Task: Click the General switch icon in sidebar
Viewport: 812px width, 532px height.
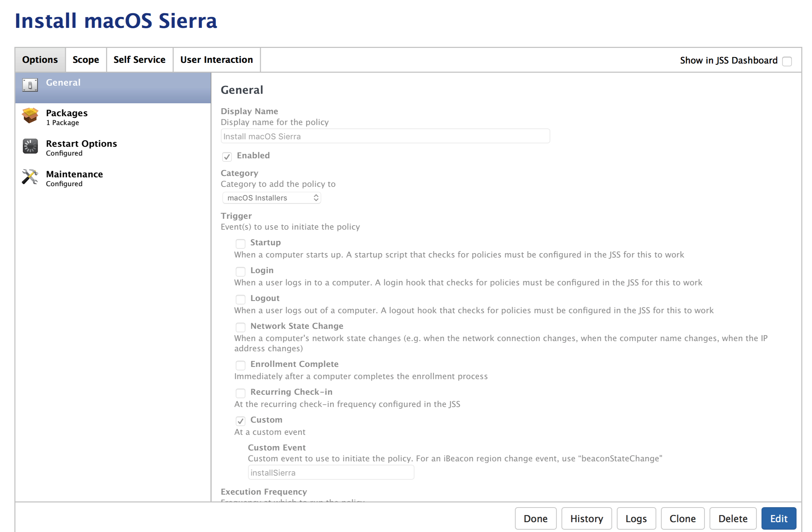Action: [x=30, y=85]
